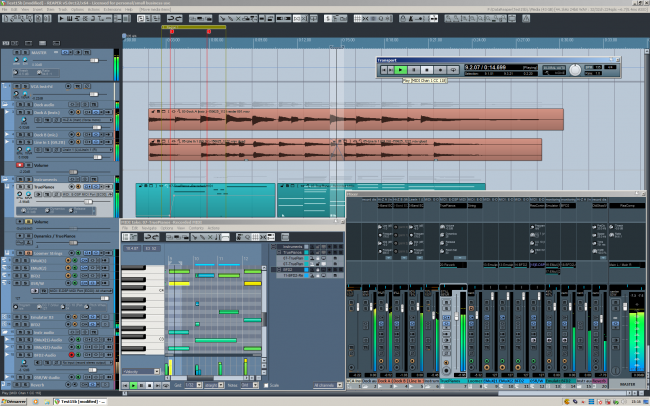Open the All channels dropdown

pos(328,385)
